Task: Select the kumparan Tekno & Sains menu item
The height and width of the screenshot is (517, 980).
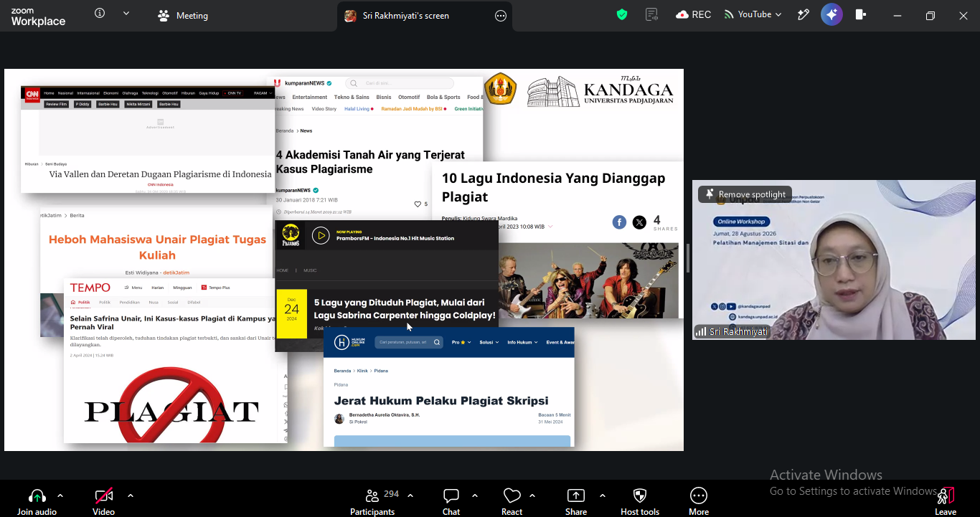Action: (x=352, y=98)
